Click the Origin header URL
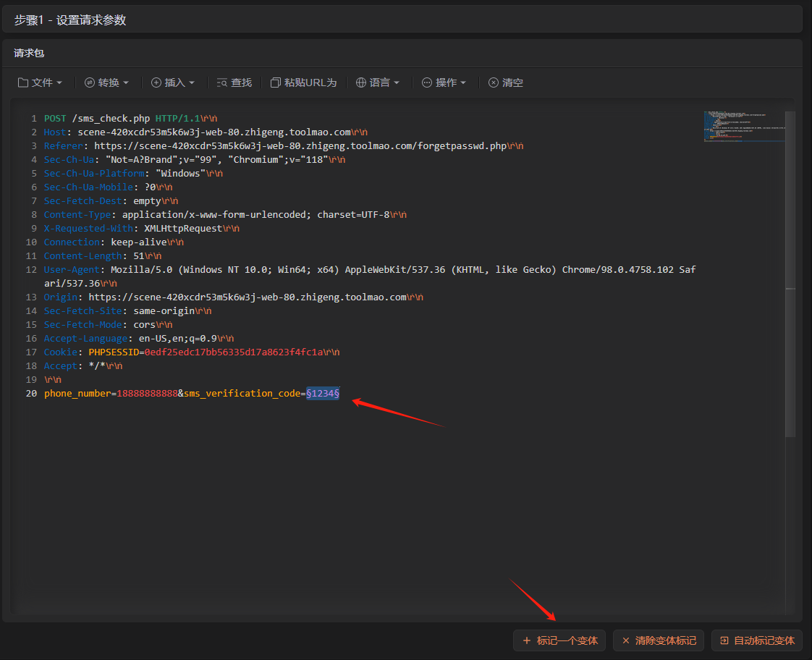Image resolution: width=812 pixels, height=660 pixels. click(248, 297)
